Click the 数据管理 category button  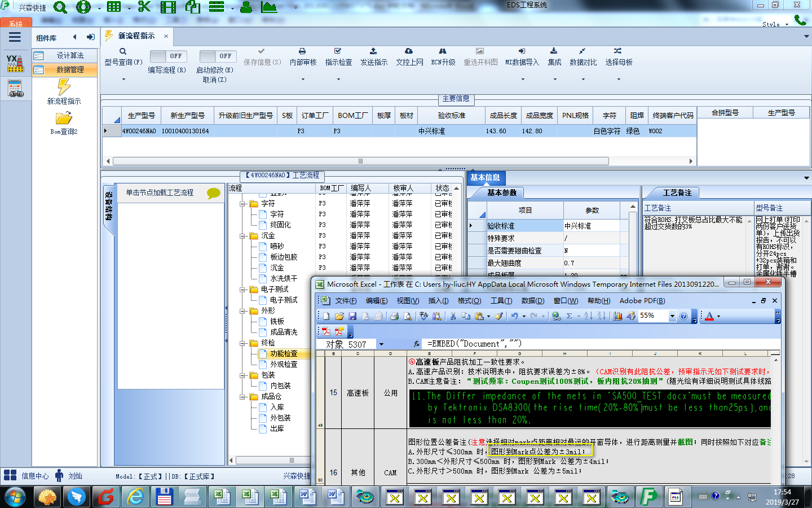(64, 69)
